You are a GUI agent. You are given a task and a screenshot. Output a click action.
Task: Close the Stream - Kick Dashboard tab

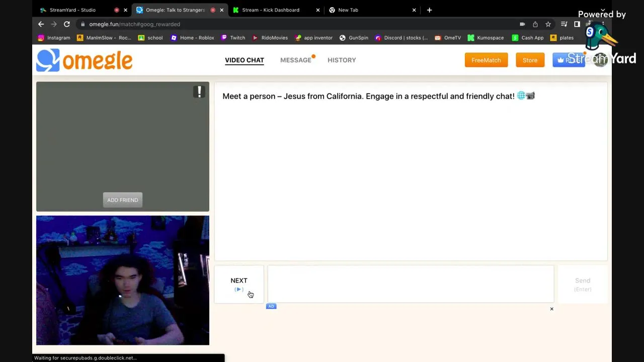[x=317, y=10]
